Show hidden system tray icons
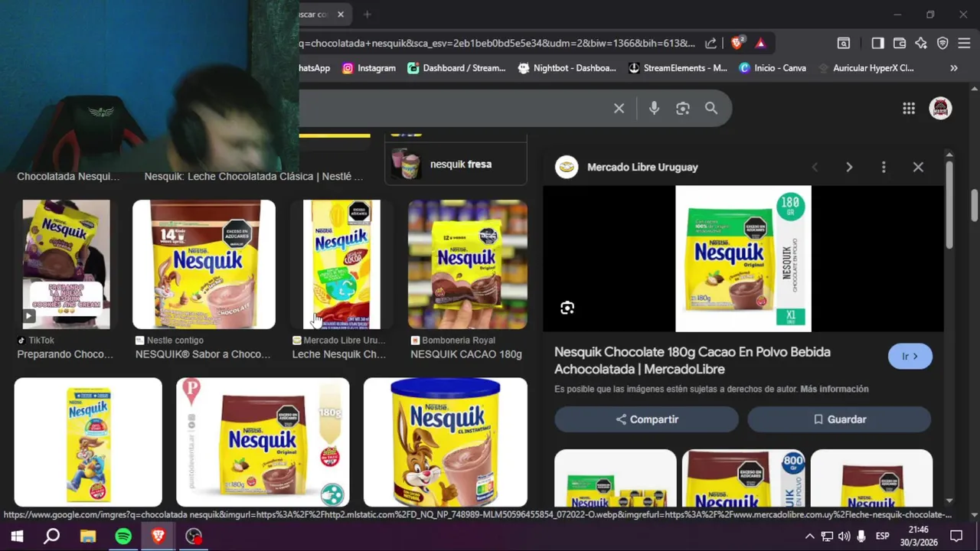980x551 pixels. pyautogui.click(x=809, y=536)
